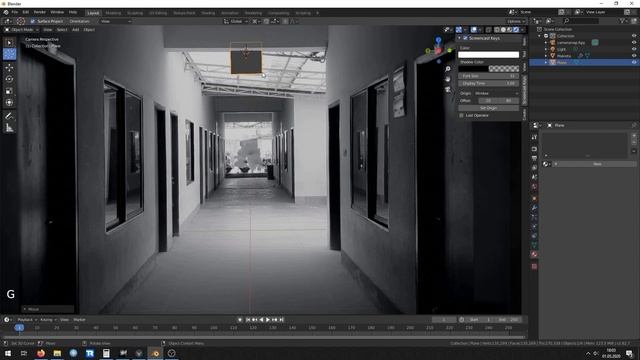Click the Font Size field
This screenshot has width=640, height=360.
489,76
